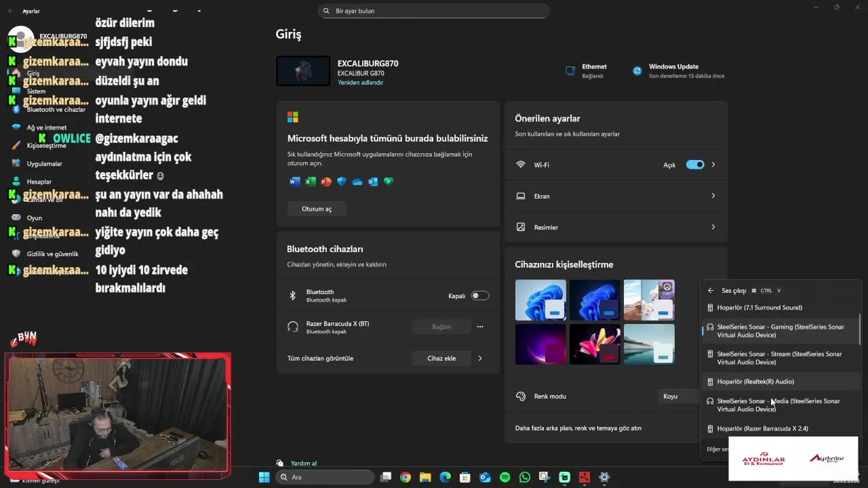Click the PowerPoint icon in Microsoft card
868x488 pixels.
pyautogui.click(x=325, y=182)
